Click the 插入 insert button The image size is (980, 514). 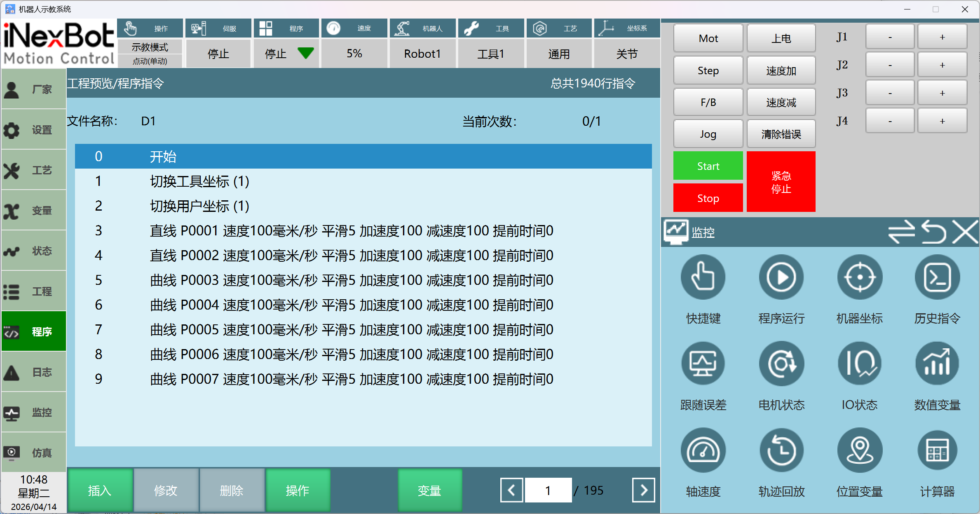(x=100, y=491)
